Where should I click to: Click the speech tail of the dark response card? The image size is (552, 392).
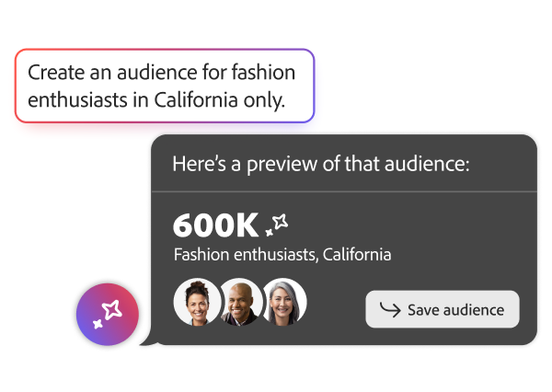[x=145, y=341]
